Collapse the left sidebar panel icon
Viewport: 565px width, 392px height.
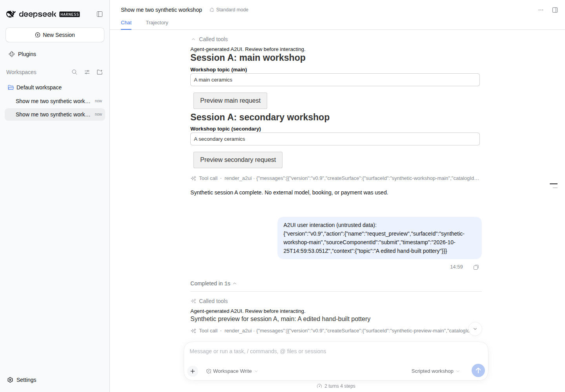coord(100,14)
